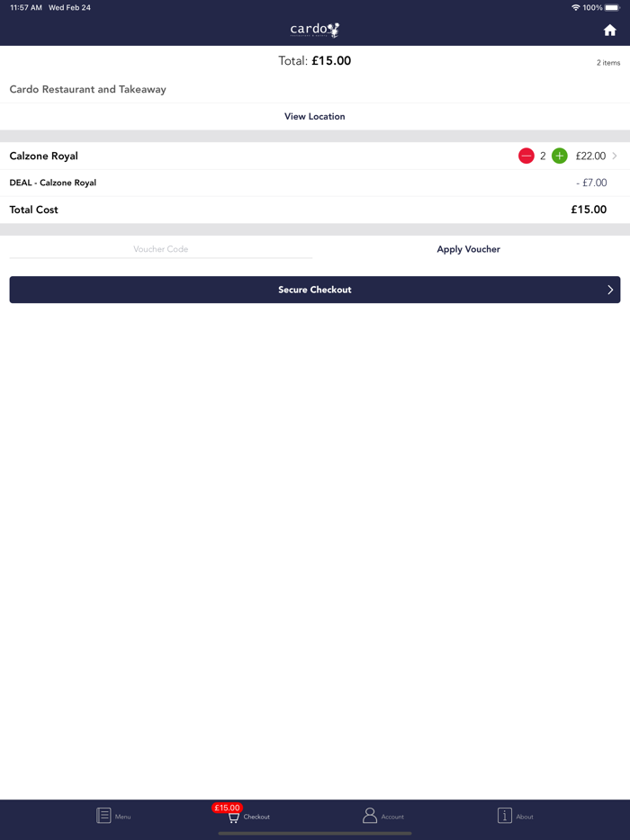The width and height of the screenshot is (630, 840).
Task: Open the Menu tab
Action: 114,816
